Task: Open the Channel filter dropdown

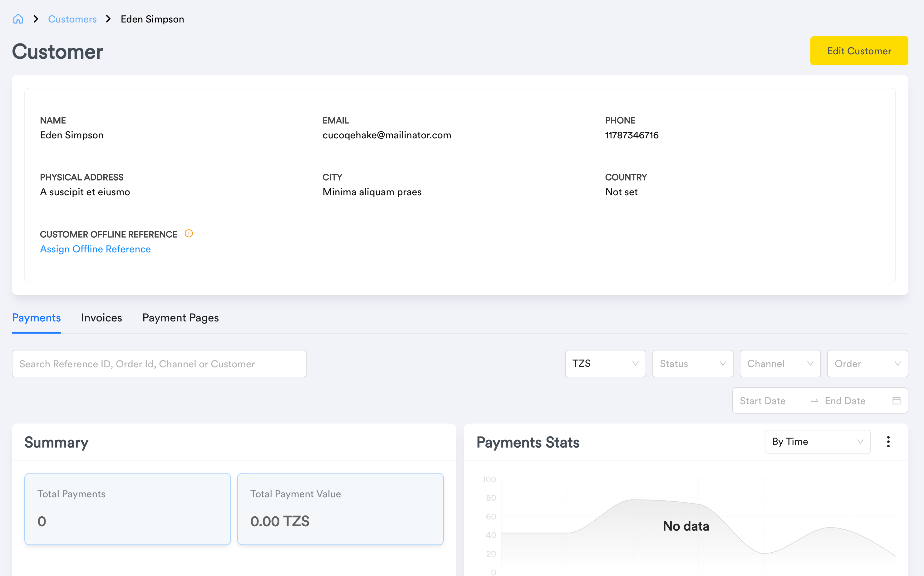Action: pos(780,364)
